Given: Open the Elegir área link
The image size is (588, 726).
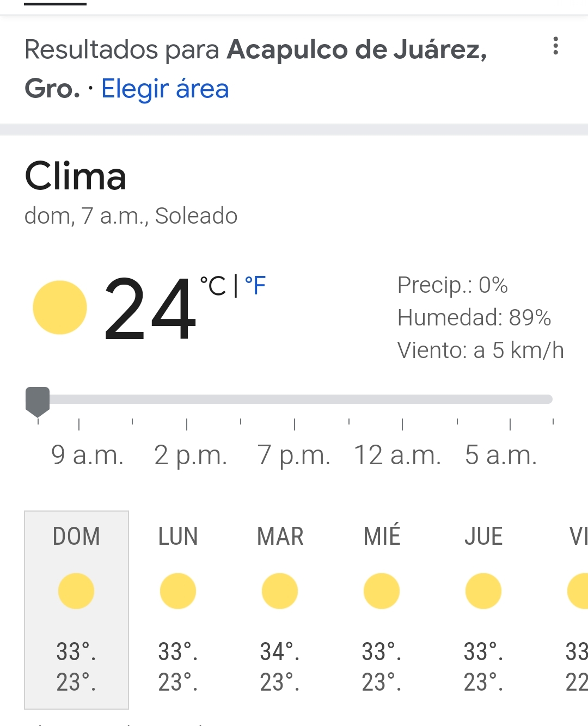Looking at the screenshot, I should (x=165, y=89).
